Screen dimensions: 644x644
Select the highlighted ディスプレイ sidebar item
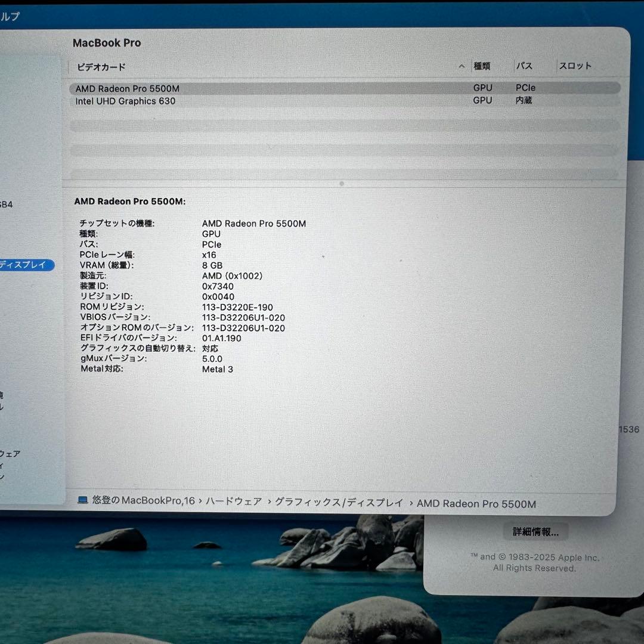(x=25, y=265)
